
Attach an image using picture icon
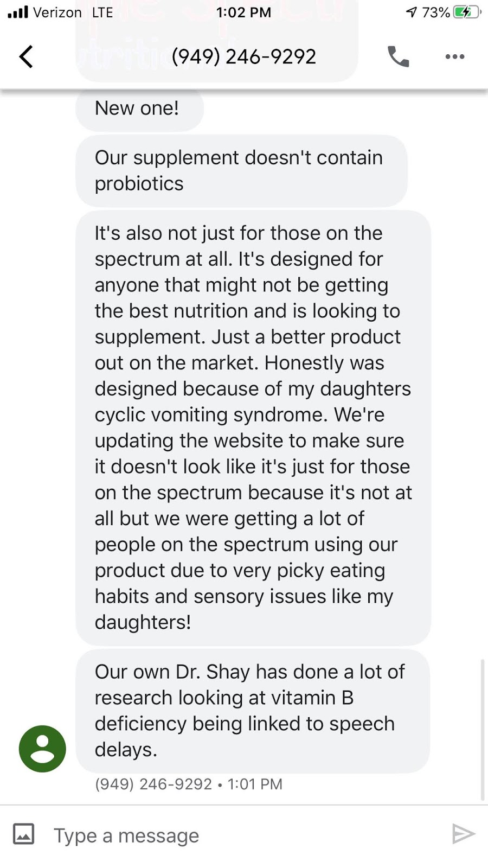tap(24, 834)
